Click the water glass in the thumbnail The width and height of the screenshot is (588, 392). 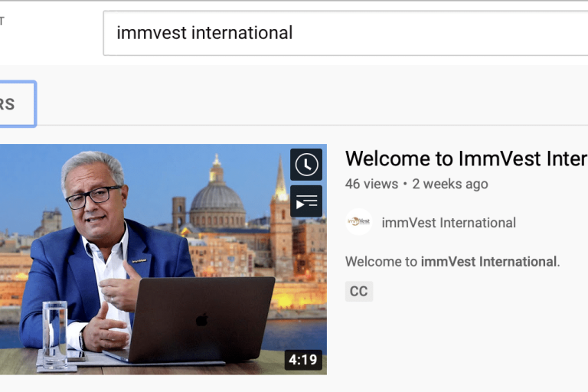tap(55, 335)
